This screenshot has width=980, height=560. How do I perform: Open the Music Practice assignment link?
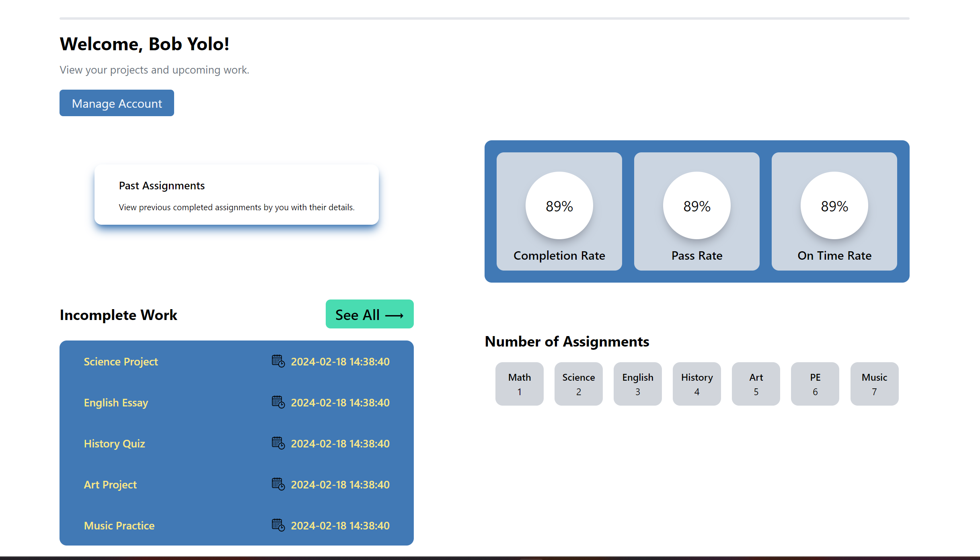pyautogui.click(x=119, y=526)
